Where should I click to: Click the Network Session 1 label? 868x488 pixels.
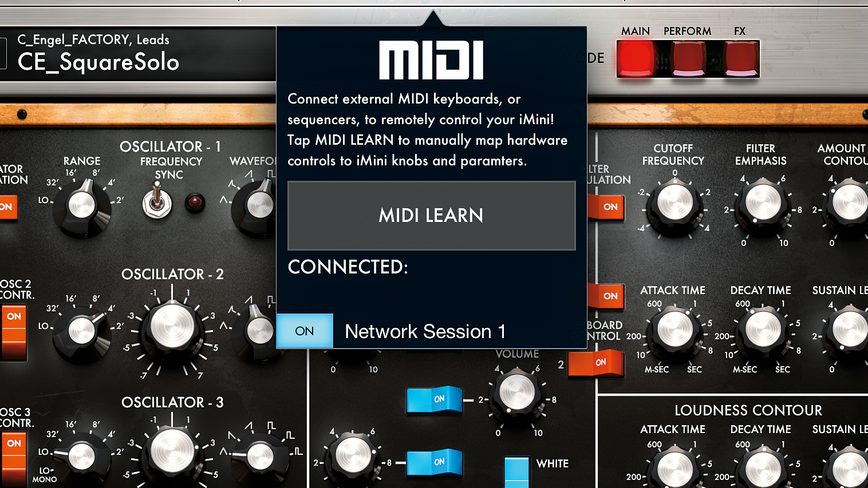click(425, 331)
